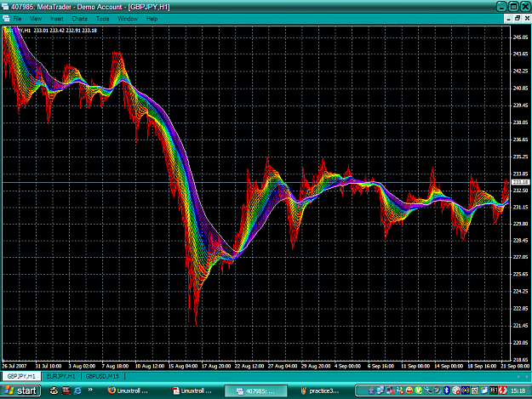Click the 407985 MetaTrader taskbar button
This screenshot has height=399, width=532.
coord(256,390)
